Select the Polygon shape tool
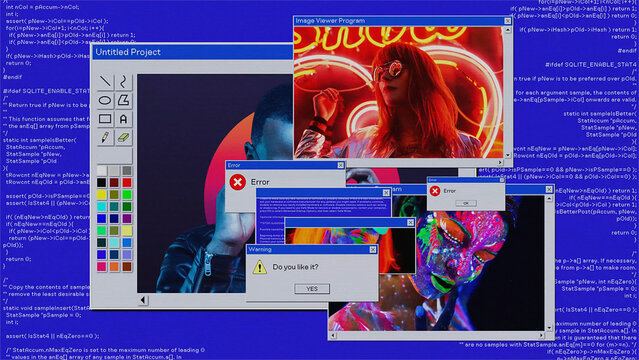Image resolution: width=639 pixels, height=360 pixels. pos(123,100)
